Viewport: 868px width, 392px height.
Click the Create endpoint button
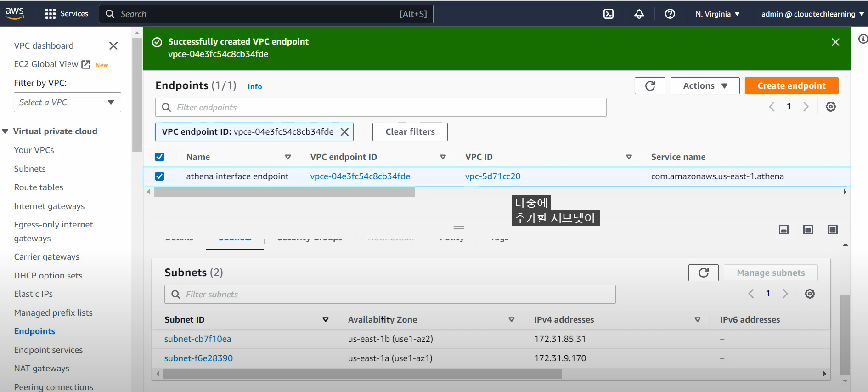[x=791, y=86]
